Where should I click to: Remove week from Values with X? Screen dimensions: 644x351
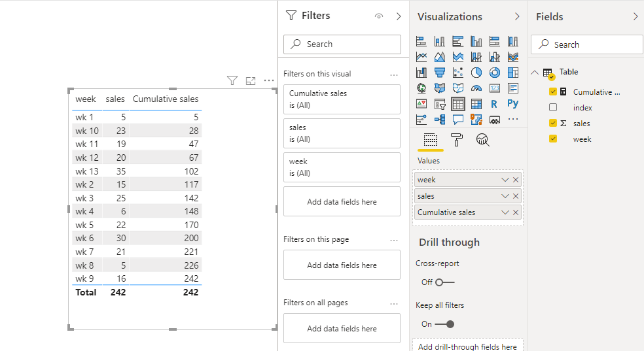[516, 180]
